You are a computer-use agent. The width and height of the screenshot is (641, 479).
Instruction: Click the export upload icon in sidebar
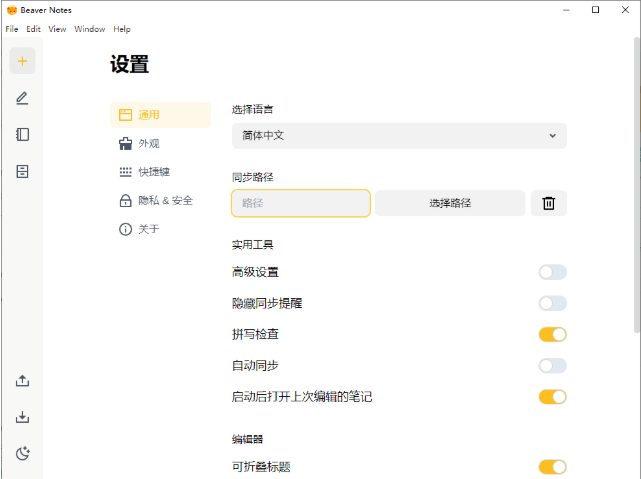(22, 381)
